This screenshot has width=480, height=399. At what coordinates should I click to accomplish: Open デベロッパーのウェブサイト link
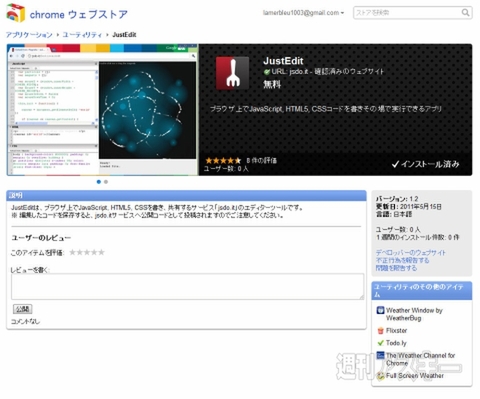pyautogui.click(x=410, y=252)
